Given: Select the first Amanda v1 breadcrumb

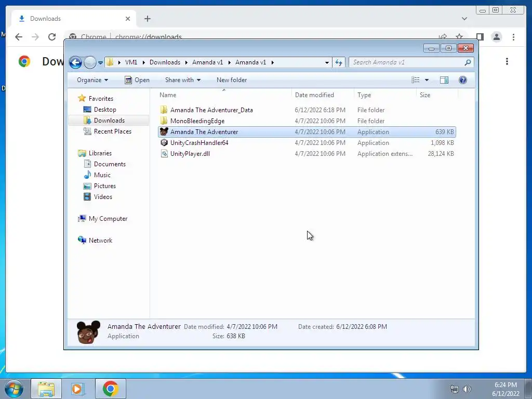Looking at the screenshot, I should point(207,62).
